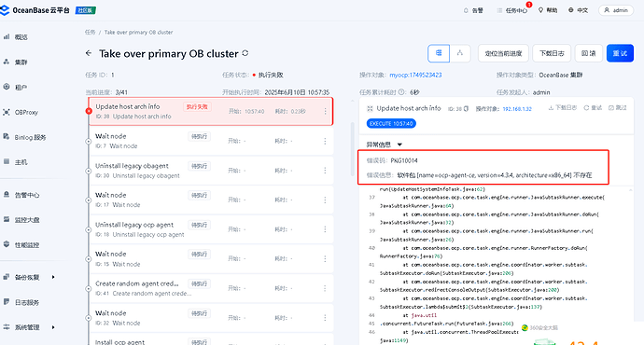This screenshot has height=345, width=644.
Task: Open 任务中心 task center in top bar
Action: 512,10
